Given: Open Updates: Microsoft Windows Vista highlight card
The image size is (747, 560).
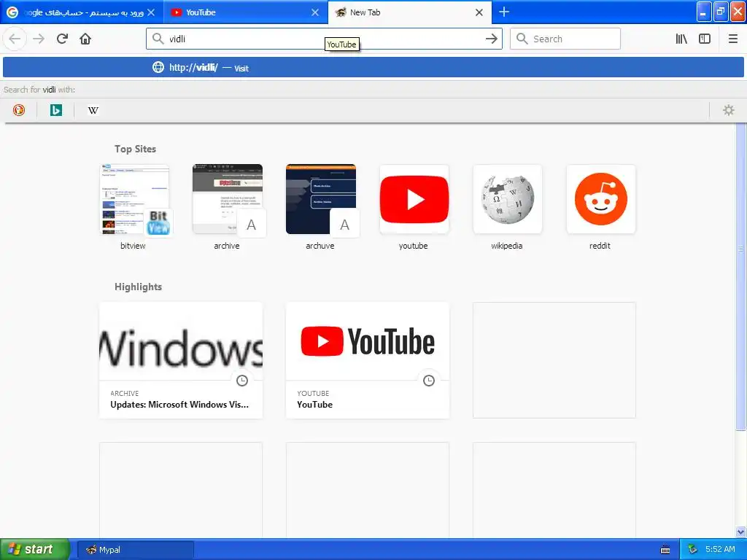Looking at the screenshot, I should pos(181,360).
